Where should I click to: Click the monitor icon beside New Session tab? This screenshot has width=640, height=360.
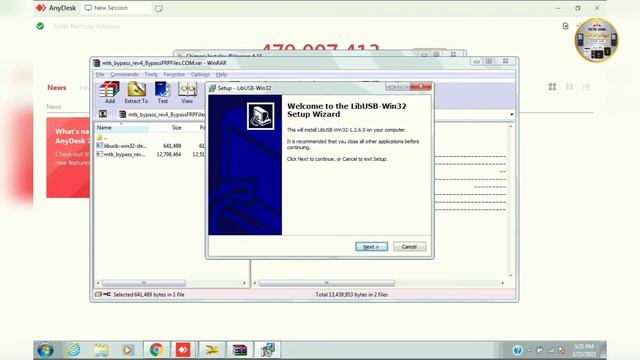point(159,8)
